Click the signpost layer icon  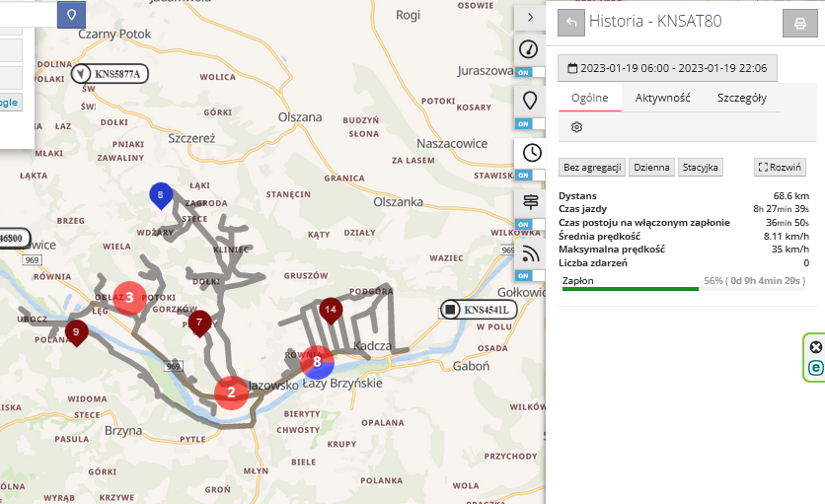530,202
